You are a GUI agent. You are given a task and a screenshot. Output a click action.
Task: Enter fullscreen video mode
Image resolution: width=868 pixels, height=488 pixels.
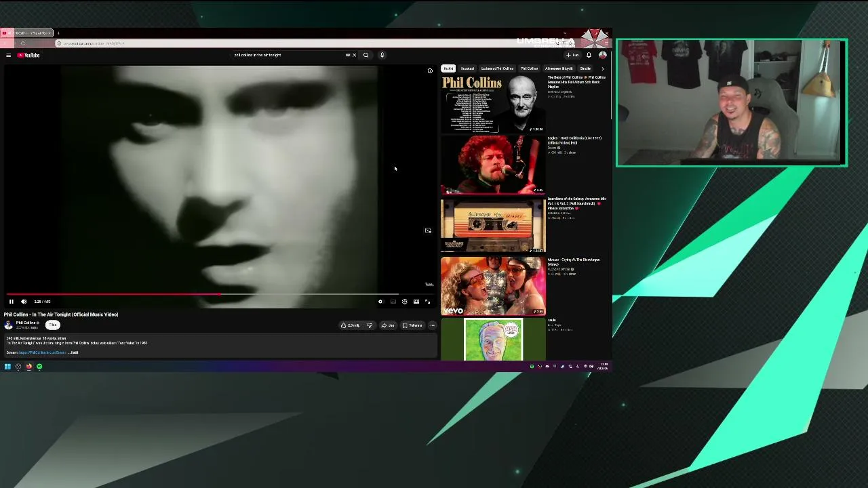click(x=427, y=302)
